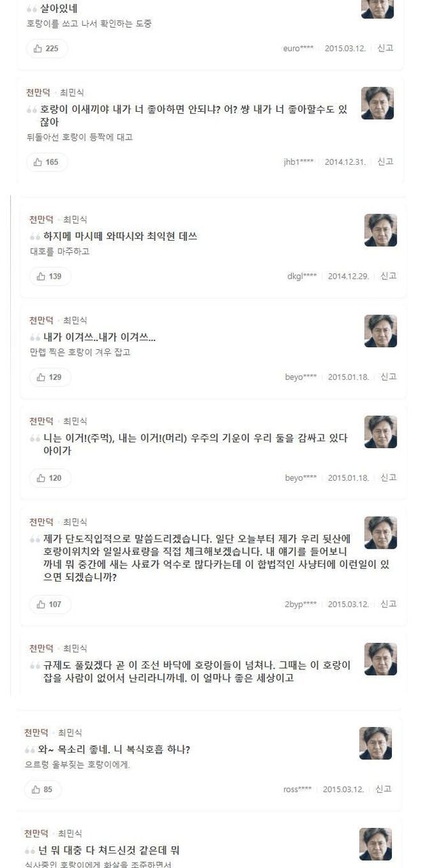
Task: Click 신고 on the ross**** comment
Action: click(x=383, y=789)
